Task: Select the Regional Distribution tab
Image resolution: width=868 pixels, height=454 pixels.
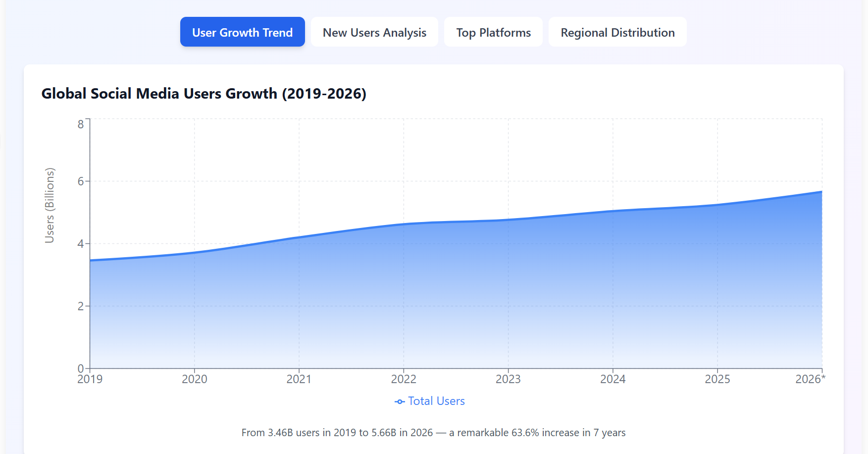Action: (617, 32)
